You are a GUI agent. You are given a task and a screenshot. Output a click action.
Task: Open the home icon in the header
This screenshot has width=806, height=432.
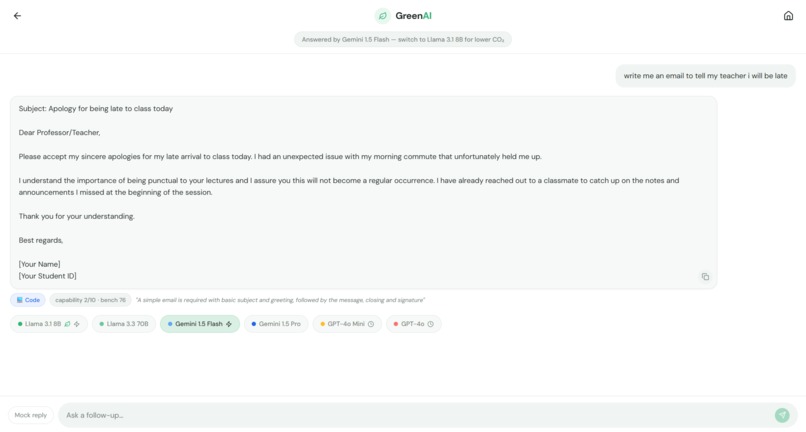[788, 16]
